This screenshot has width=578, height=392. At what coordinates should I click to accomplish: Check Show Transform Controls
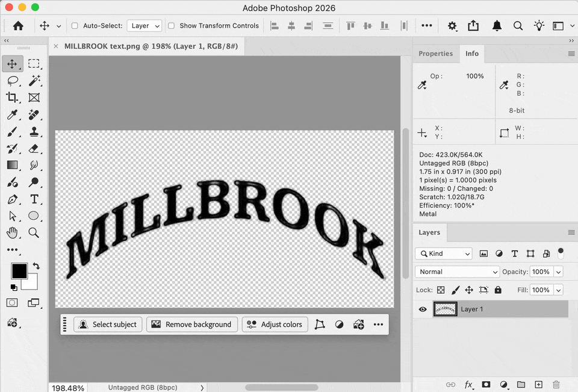click(172, 26)
